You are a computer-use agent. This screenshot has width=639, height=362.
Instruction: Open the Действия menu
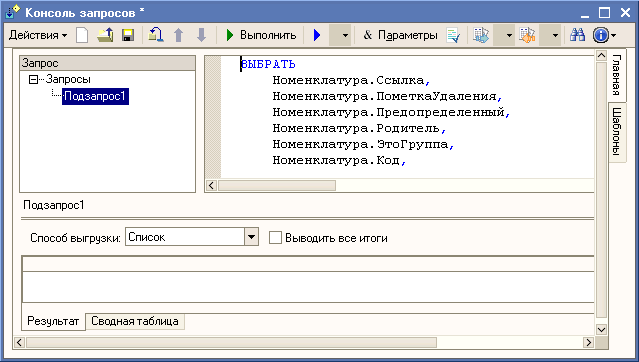pos(38,35)
